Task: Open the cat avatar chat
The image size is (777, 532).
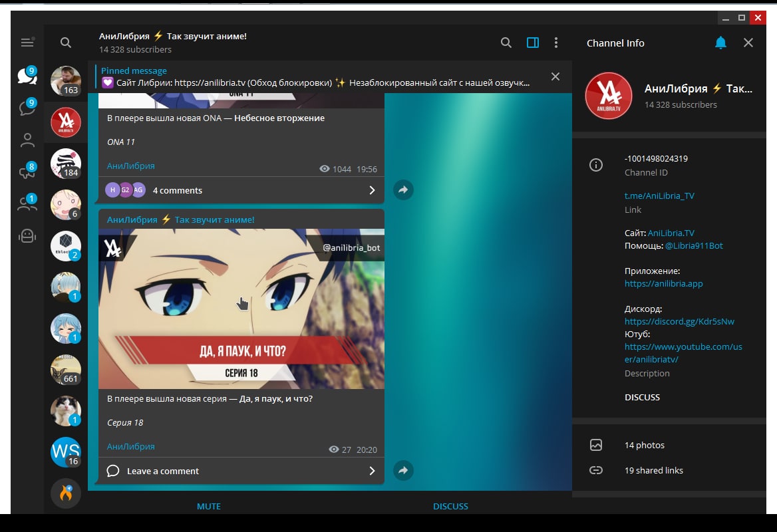Action: [x=65, y=411]
